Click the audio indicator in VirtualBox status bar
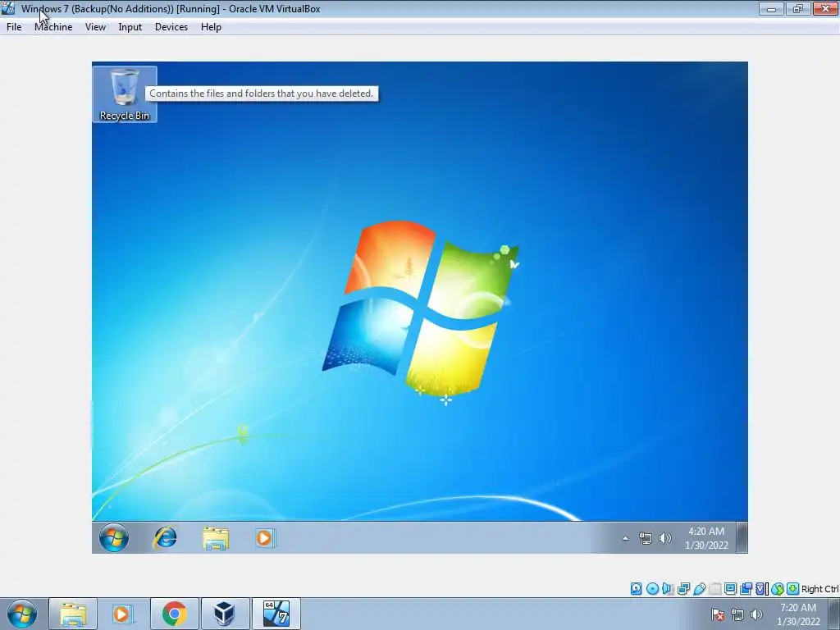Viewport: 840px width, 630px height. point(668,589)
